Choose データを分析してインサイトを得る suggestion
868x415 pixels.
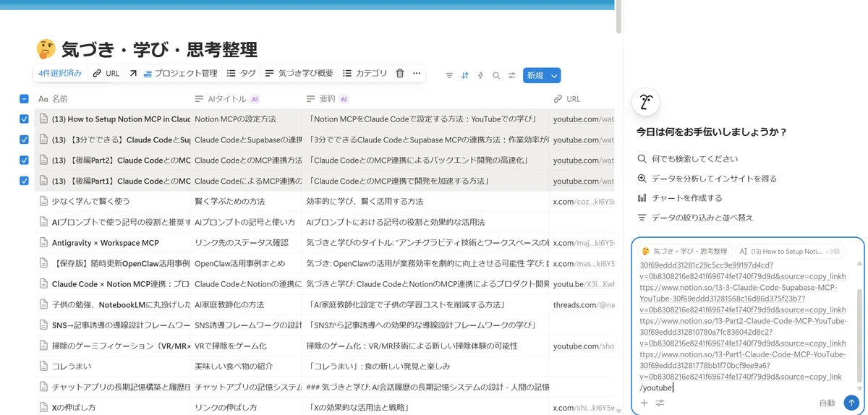[707, 179]
